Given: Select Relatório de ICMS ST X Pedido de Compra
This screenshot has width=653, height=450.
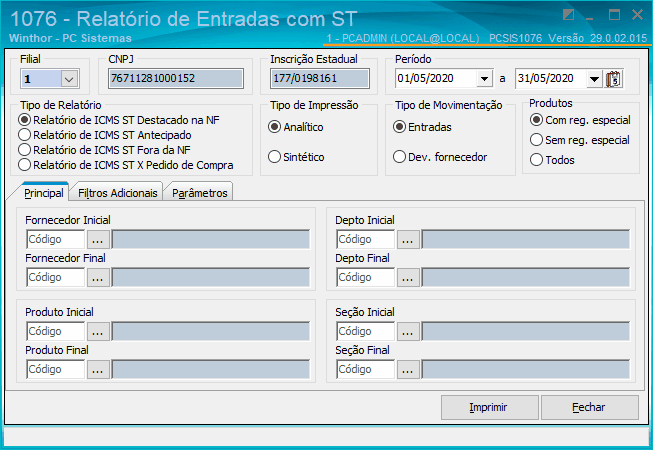Looking at the screenshot, I should 126,165.
